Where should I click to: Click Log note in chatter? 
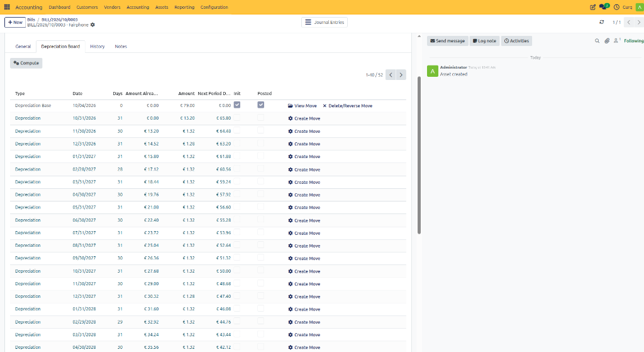click(x=485, y=41)
